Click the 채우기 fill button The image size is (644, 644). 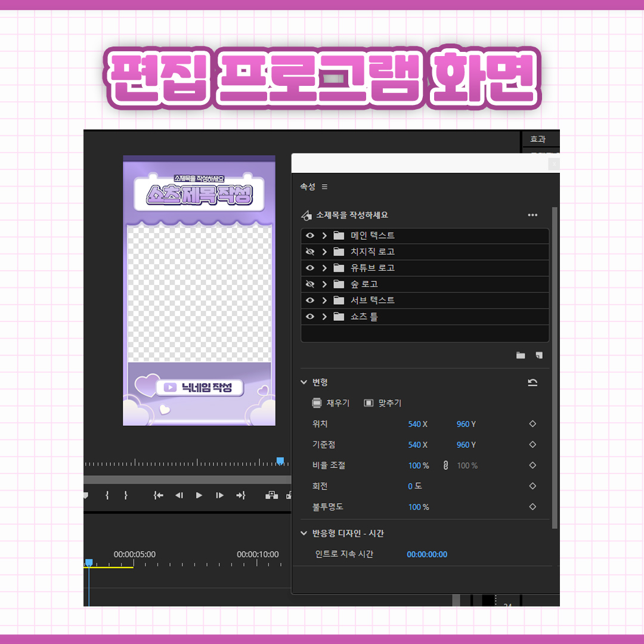[330, 403]
